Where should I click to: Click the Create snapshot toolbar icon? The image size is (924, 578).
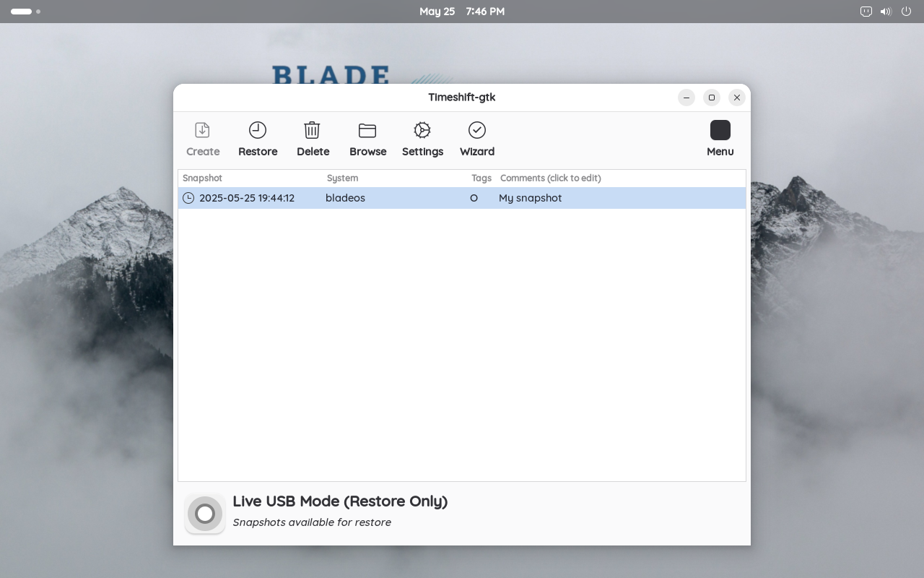point(202,130)
